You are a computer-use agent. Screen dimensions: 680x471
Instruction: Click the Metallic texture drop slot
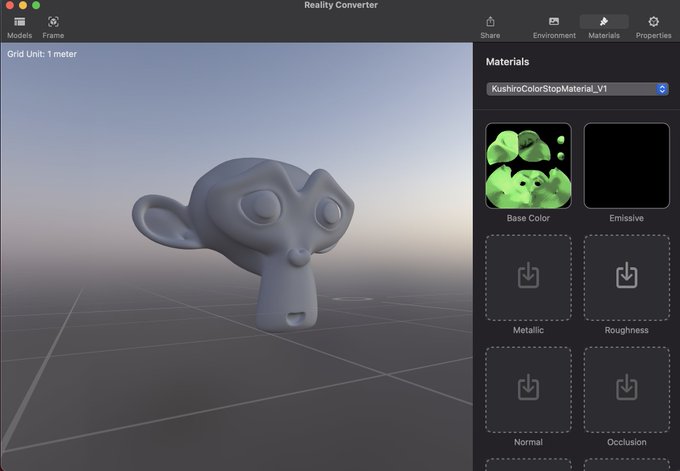coord(528,278)
